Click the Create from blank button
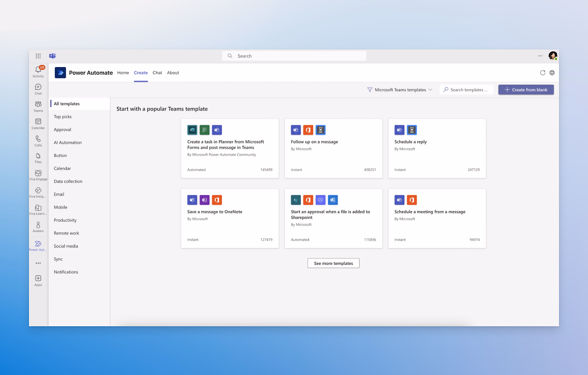 (x=526, y=90)
